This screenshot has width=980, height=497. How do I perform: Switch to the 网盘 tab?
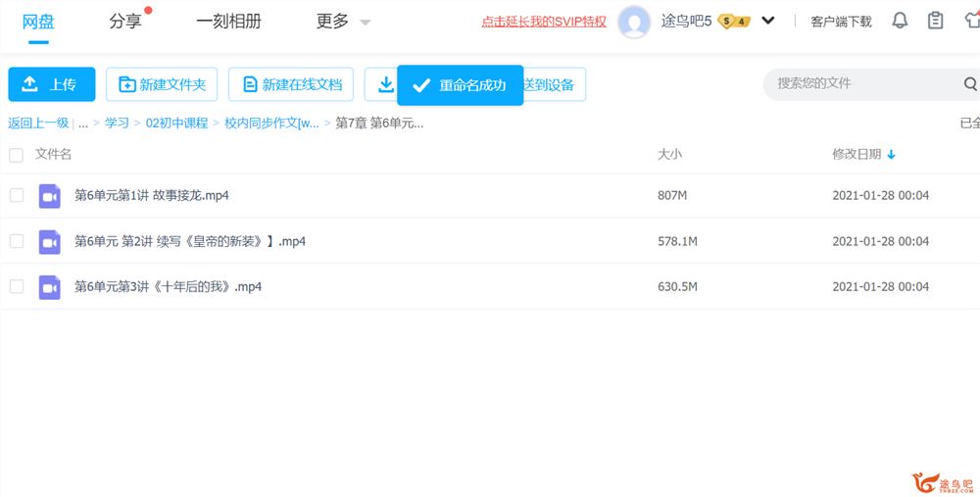tap(38, 22)
